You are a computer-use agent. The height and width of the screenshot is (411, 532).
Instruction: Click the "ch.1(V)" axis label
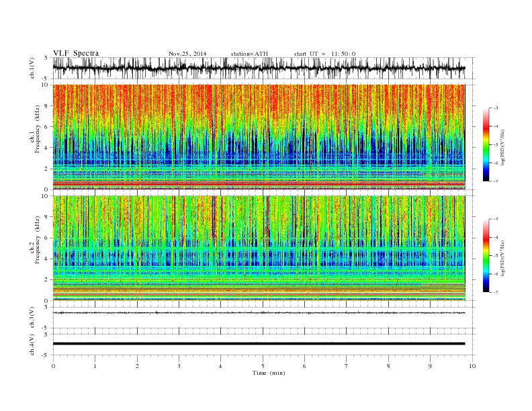pos(32,68)
